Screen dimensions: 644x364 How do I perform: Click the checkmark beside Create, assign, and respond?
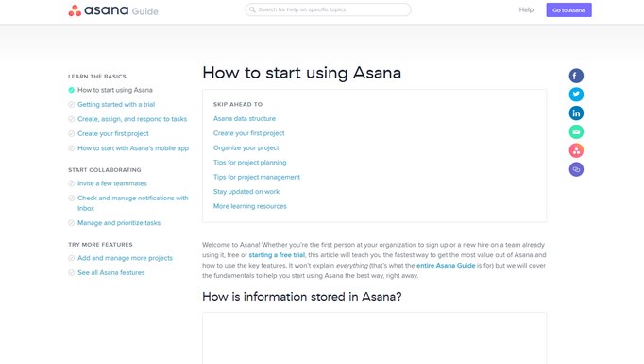click(71, 119)
